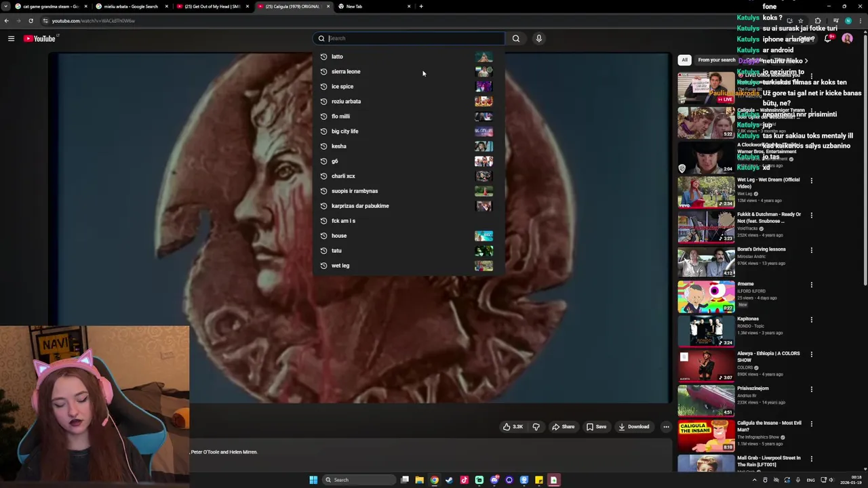This screenshot has width=868, height=488.
Task: Click the Share button
Action: 563,427
